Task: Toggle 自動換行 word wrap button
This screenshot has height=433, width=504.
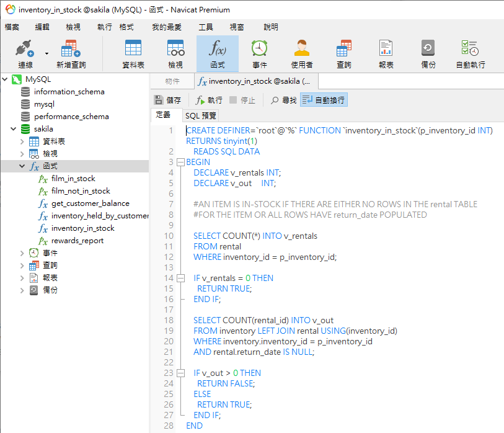Action: coord(323,100)
